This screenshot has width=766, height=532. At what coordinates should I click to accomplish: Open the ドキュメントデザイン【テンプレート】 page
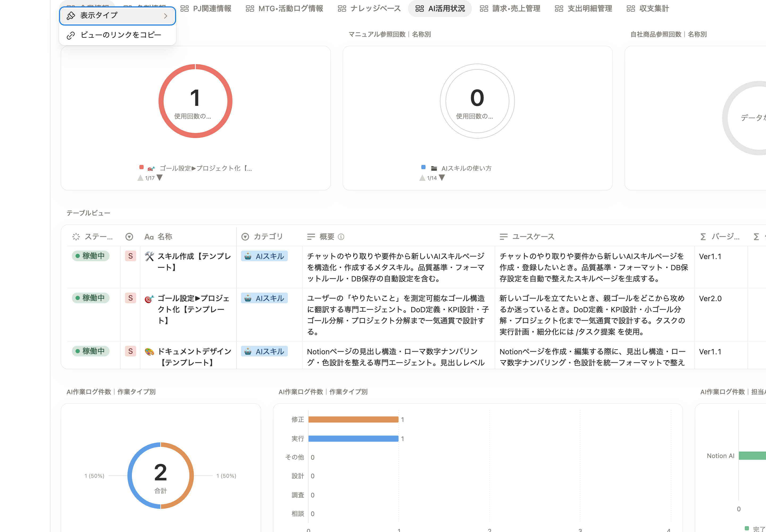(x=194, y=357)
